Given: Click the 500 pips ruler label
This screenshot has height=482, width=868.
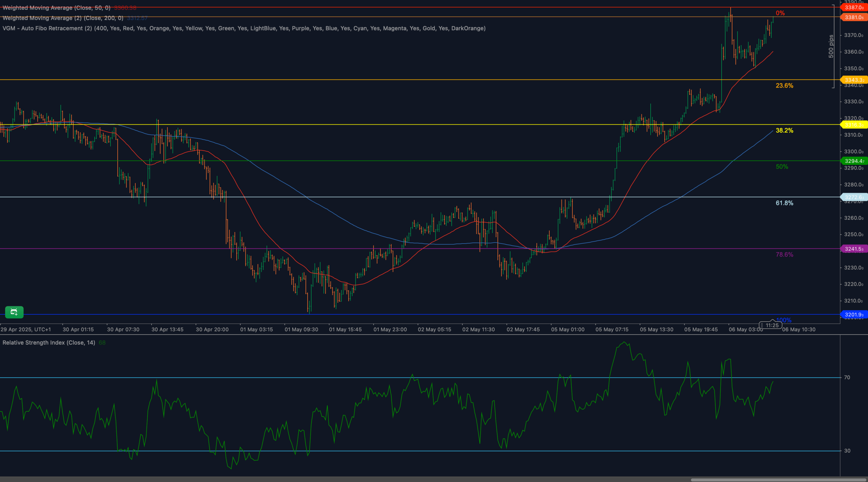Looking at the screenshot, I should 831,46.
